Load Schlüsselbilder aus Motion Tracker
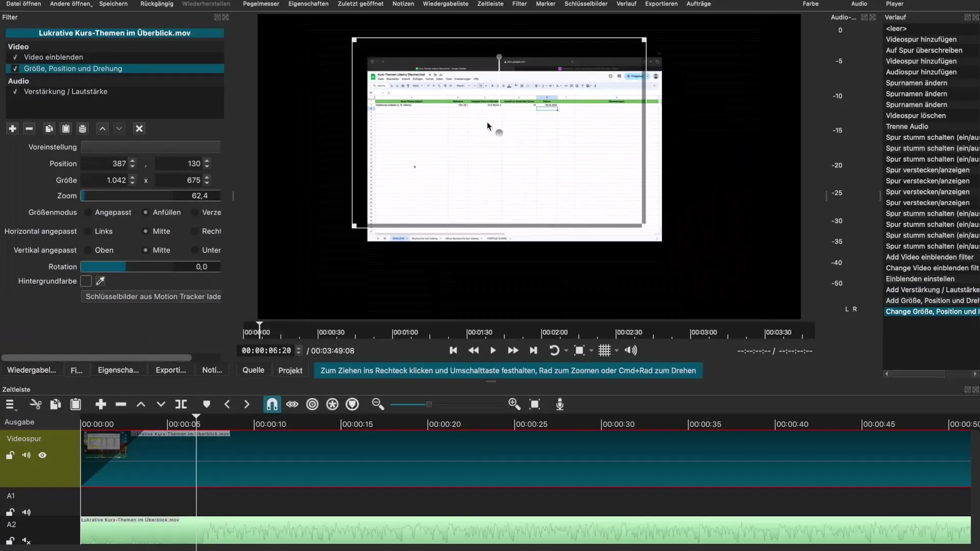 click(x=151, y=296)
